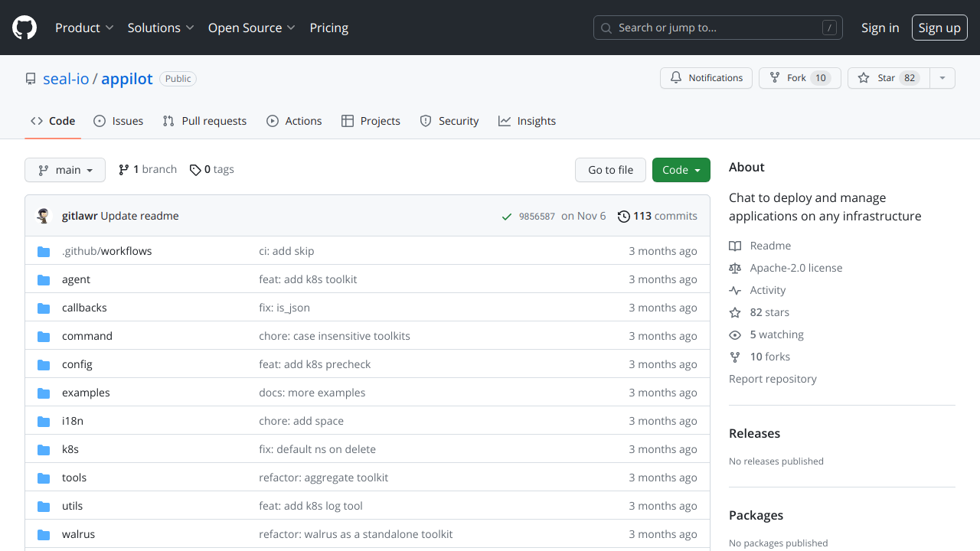This screenshot has height=551, width=980.
Task: View the 113 commits history
Action: point(658,217)
